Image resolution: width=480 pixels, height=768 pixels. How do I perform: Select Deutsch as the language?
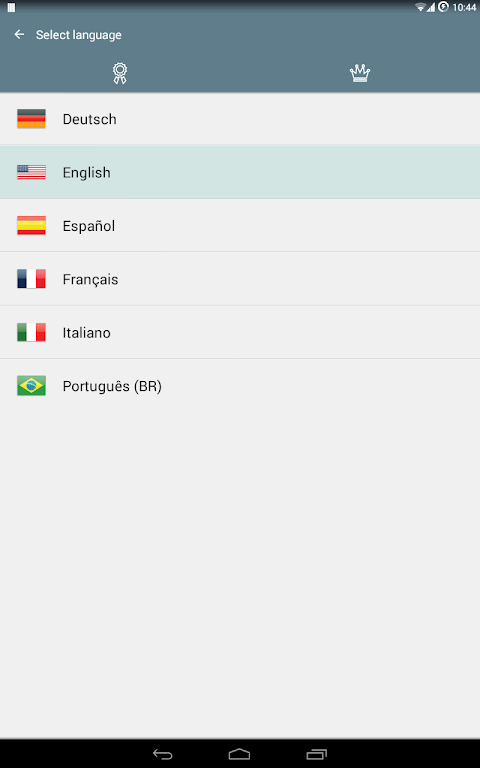pyautogui.click(x=240, y=119)
